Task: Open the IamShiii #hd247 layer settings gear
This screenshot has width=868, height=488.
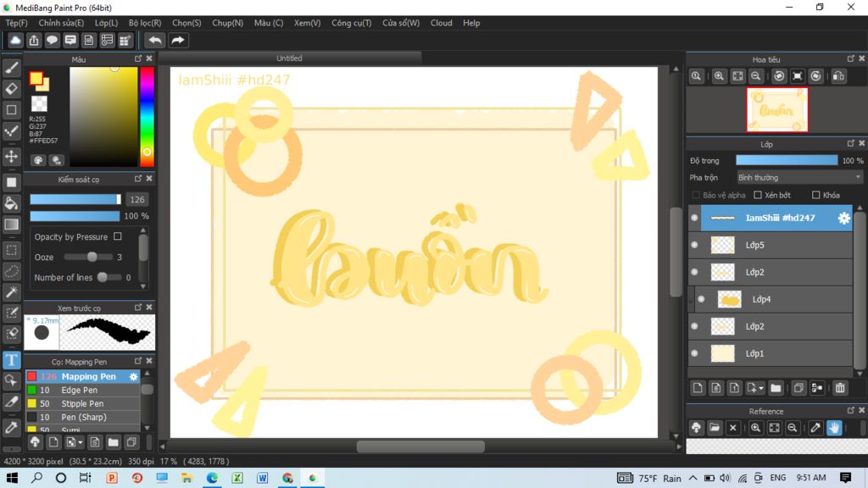Action: coord(843,218)
